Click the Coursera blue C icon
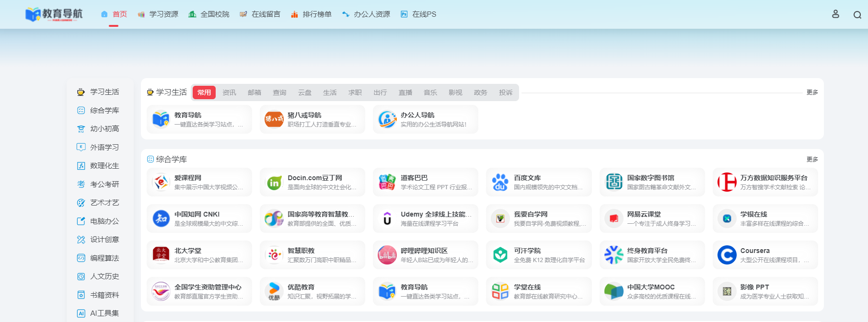This screenshot has height=322, width=868. coord(727,255)
